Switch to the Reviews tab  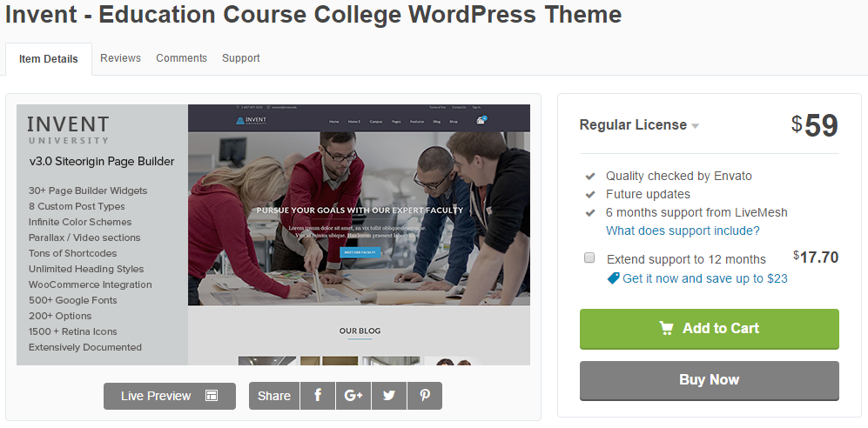(121, 58)
